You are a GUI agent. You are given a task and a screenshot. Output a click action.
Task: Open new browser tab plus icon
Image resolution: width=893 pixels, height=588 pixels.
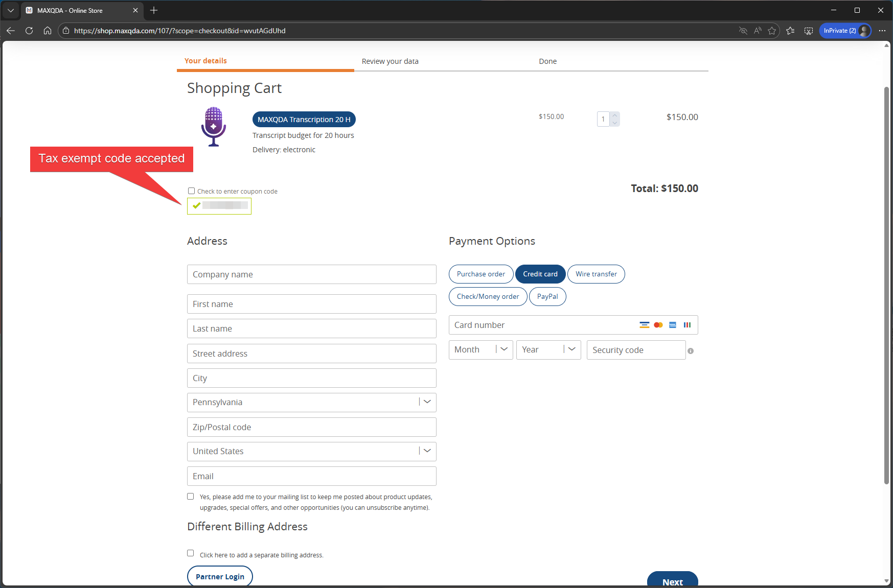(154, 10)
